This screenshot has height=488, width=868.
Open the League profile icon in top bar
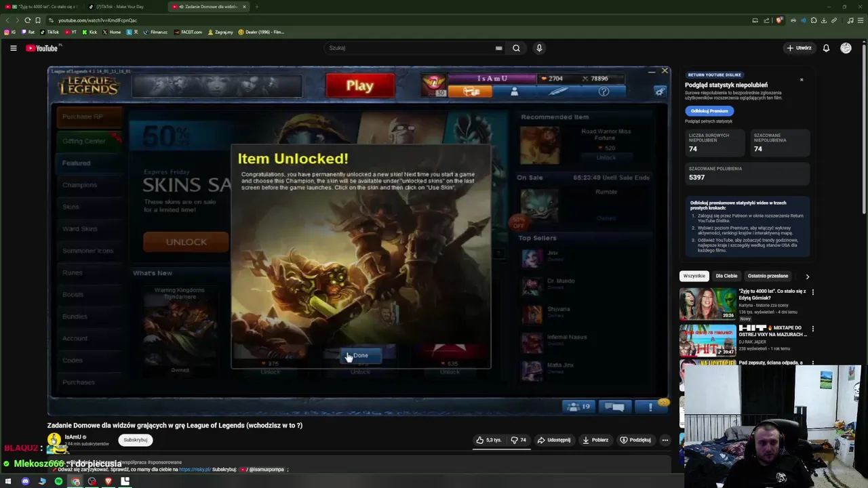(x=514, y=91)
